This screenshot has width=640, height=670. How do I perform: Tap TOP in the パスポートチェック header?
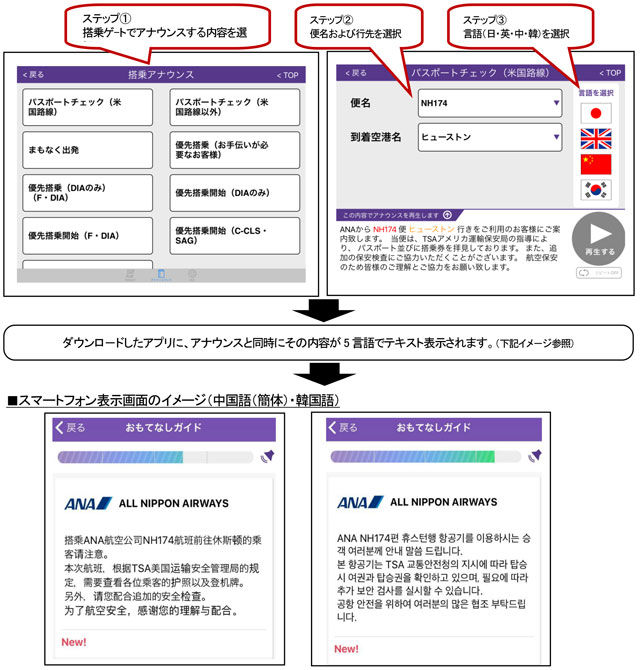coord(608,73)
